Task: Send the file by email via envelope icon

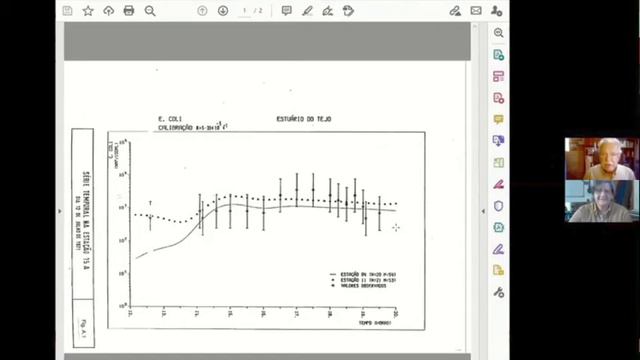Action: point(476,11)
